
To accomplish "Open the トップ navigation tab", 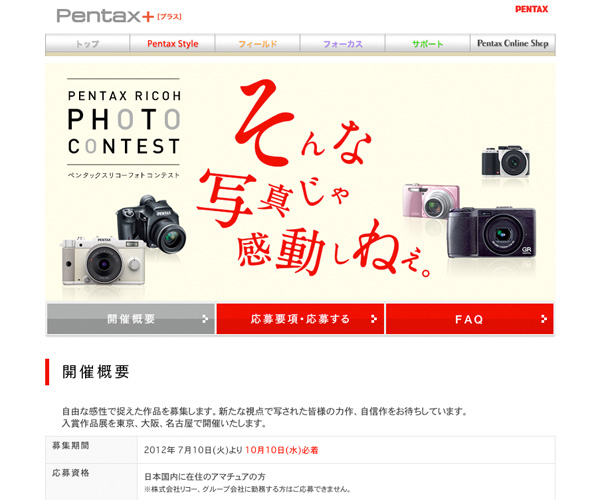I will tap(88, 44).
